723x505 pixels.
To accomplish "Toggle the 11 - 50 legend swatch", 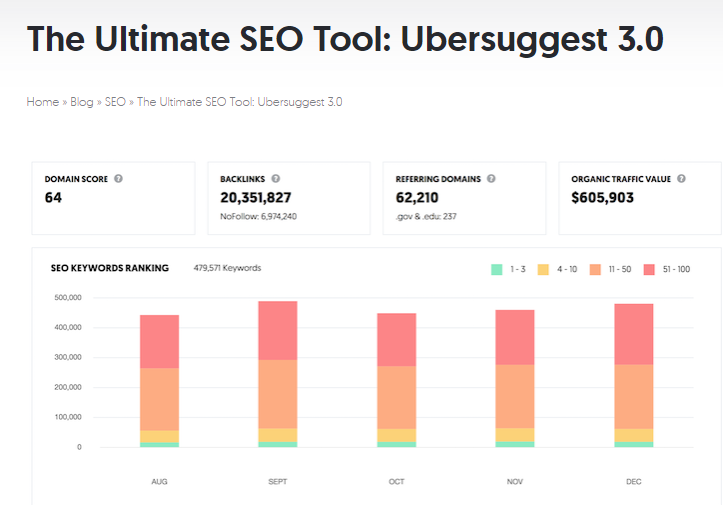I will coord(595,269).
